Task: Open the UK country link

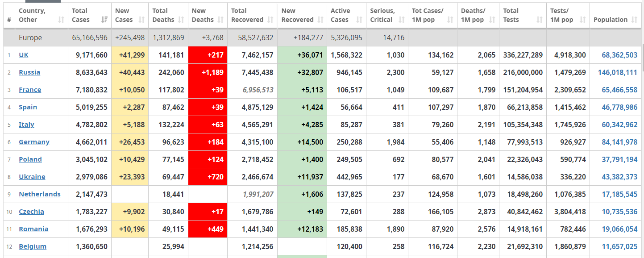Action: coord(24,55)
